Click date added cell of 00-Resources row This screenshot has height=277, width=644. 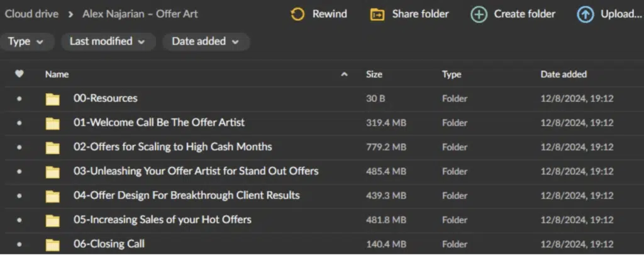click(x=577, y=99)
